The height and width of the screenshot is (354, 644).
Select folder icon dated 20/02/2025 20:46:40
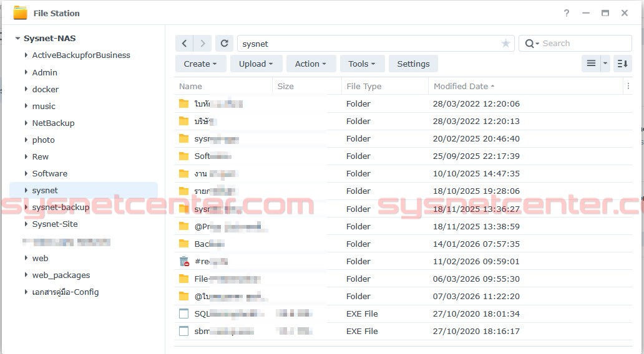point(184,138)
